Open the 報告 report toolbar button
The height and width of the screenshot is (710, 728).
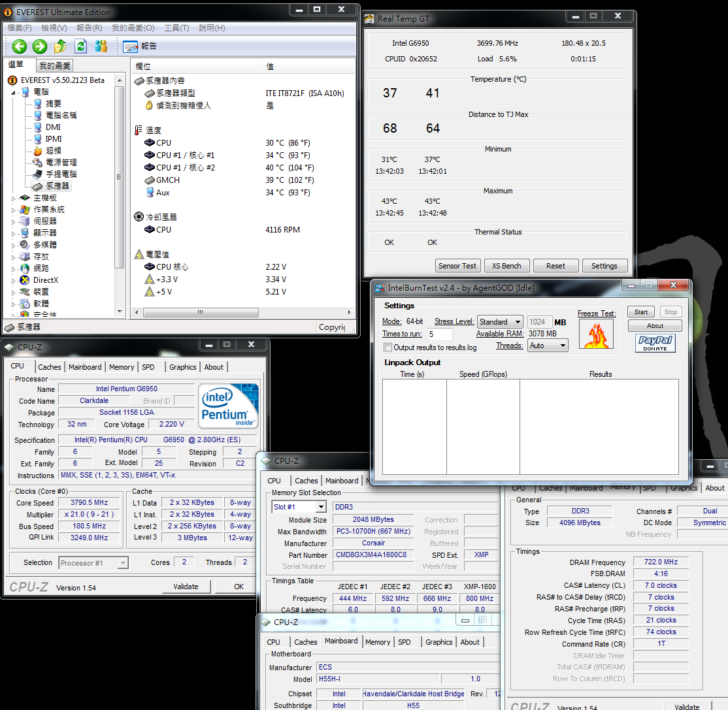pos(140,46)
